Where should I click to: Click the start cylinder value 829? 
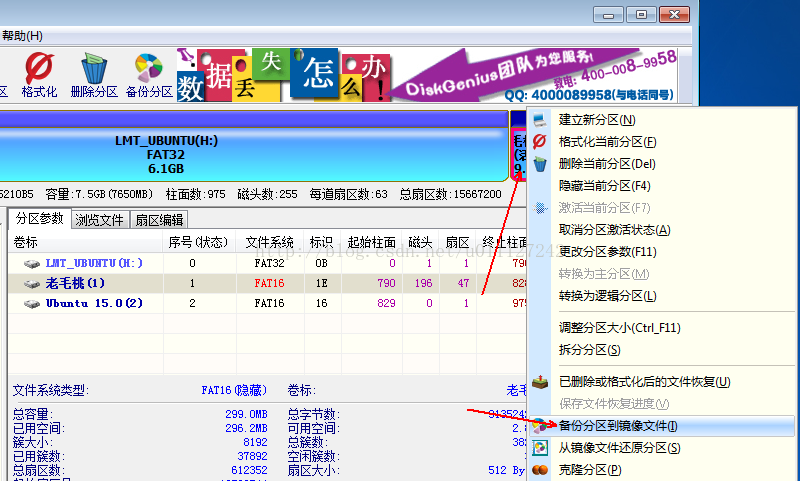tap(386, 303)
